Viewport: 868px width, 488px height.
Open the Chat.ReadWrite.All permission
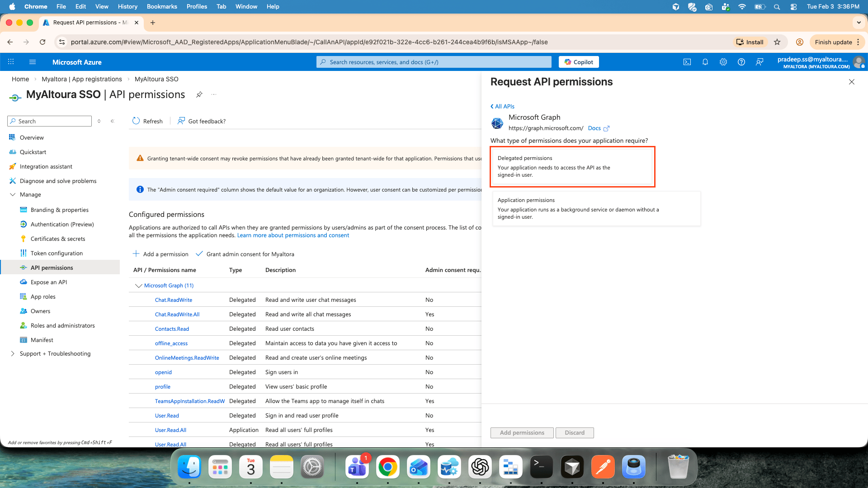click(177, 314)
